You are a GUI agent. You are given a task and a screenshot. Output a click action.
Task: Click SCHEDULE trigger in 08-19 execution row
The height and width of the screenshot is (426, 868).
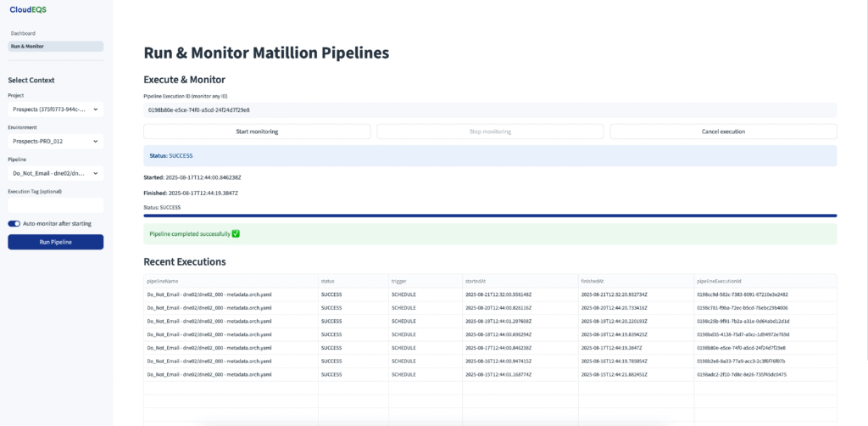click(426, 322)
